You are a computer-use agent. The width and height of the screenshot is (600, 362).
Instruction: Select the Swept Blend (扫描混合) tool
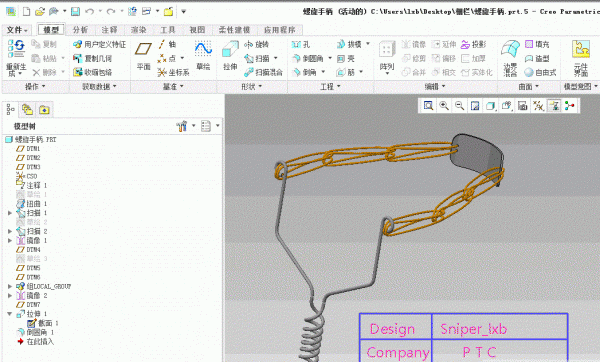tap(263, 72)
